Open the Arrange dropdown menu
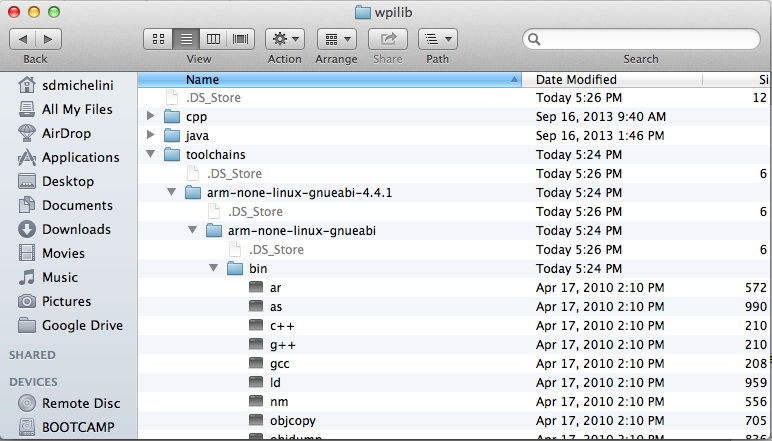The image size is (772, 441). click(x=336, y=39)
